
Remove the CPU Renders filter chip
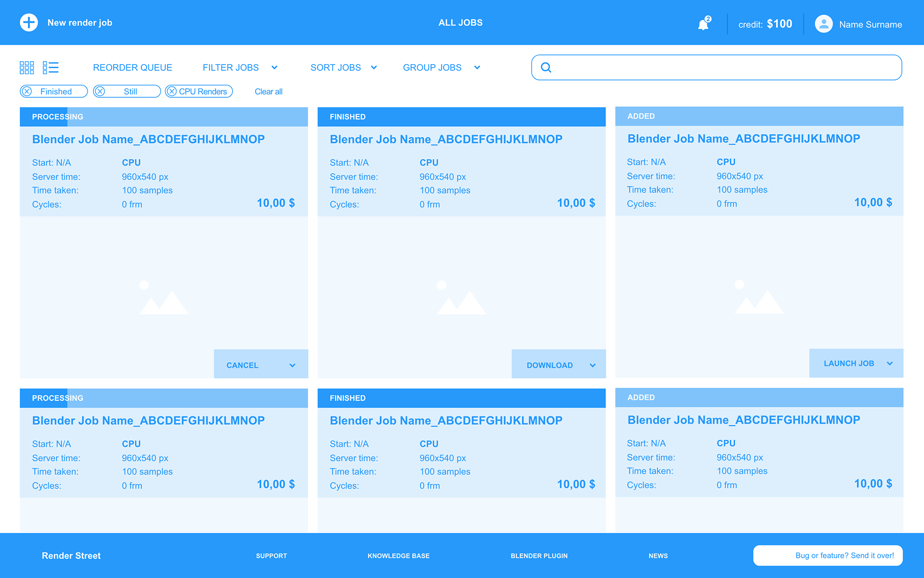pos(172,92)
